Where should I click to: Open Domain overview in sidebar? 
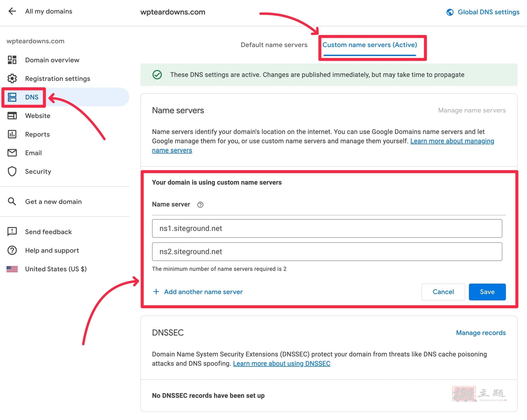tap(52, 60)
